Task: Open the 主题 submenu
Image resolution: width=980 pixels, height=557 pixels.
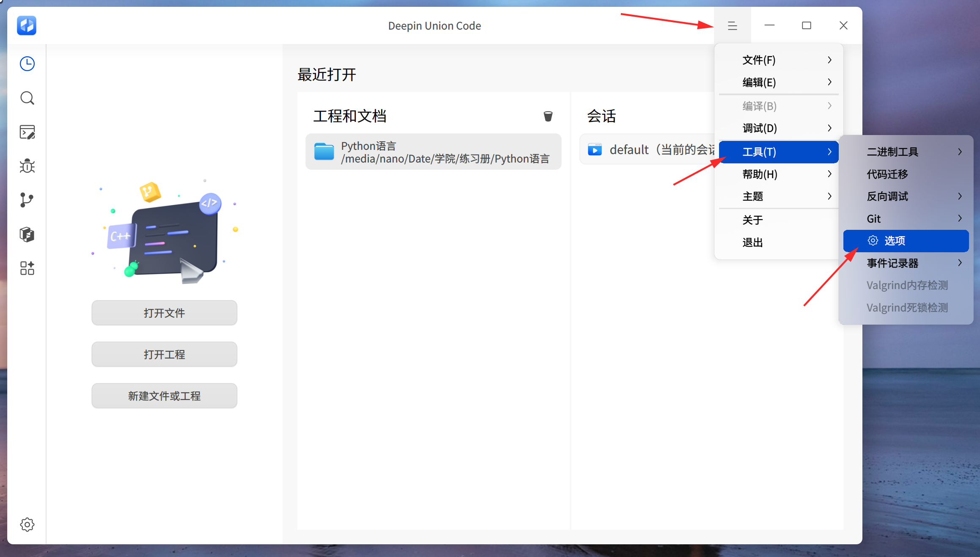Action: point(779,196)
